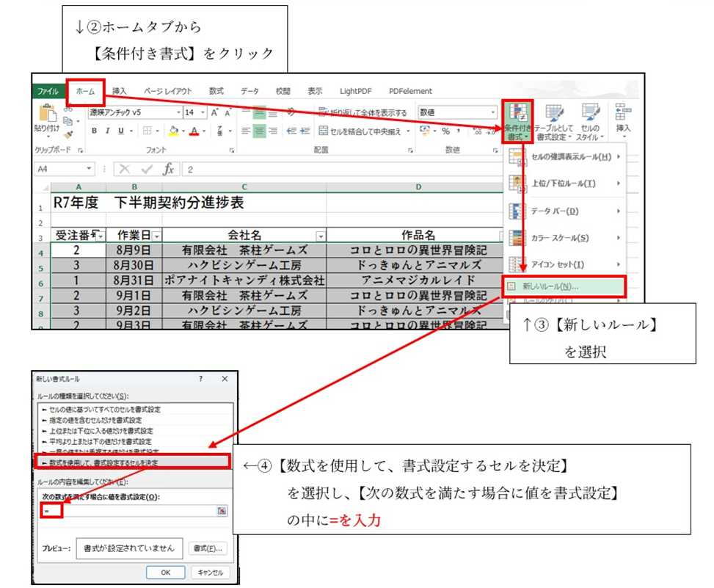The width and height of the screenshot is (714, 588).
Task: Switch to the ホーム tab
Action: (x=86, y=92)
